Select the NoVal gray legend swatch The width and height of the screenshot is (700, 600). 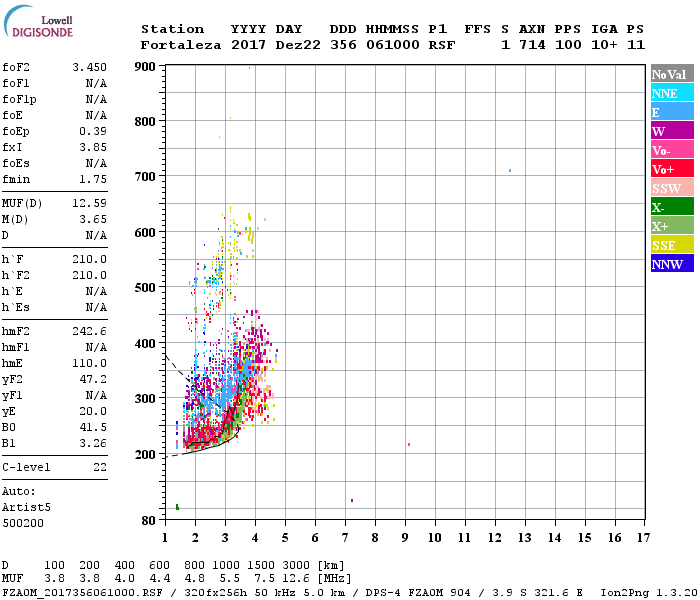tap(672, 74)
